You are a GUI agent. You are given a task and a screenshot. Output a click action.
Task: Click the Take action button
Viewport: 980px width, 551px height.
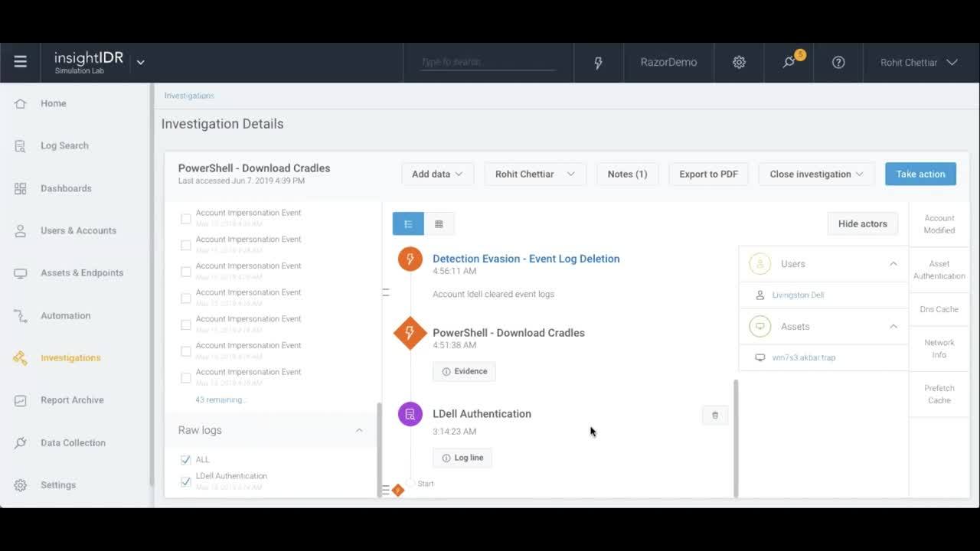[x=920, y=174]
